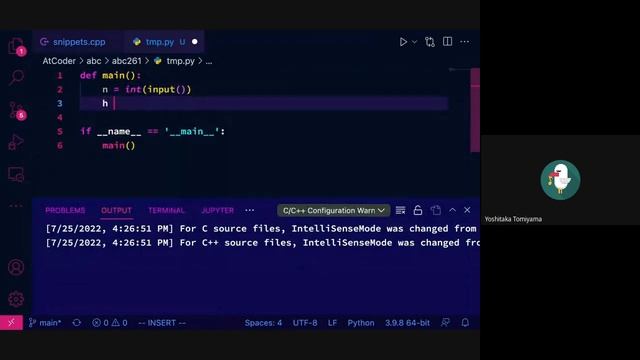Close tmp.py via unsaved dot indicator
The image size is (640, 360).
pyautogui.click(x=195, y=42)
